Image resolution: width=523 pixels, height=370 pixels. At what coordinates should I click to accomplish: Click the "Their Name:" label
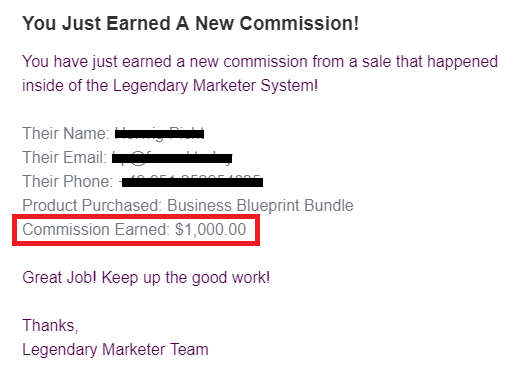pos(66,133)
